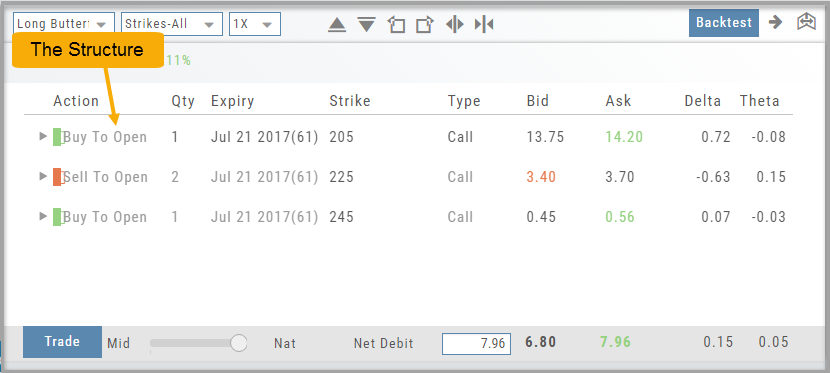This screenshot has height=373, width=830.
Task: Click the Mid to Nat price slider handle
Action: 239,343
